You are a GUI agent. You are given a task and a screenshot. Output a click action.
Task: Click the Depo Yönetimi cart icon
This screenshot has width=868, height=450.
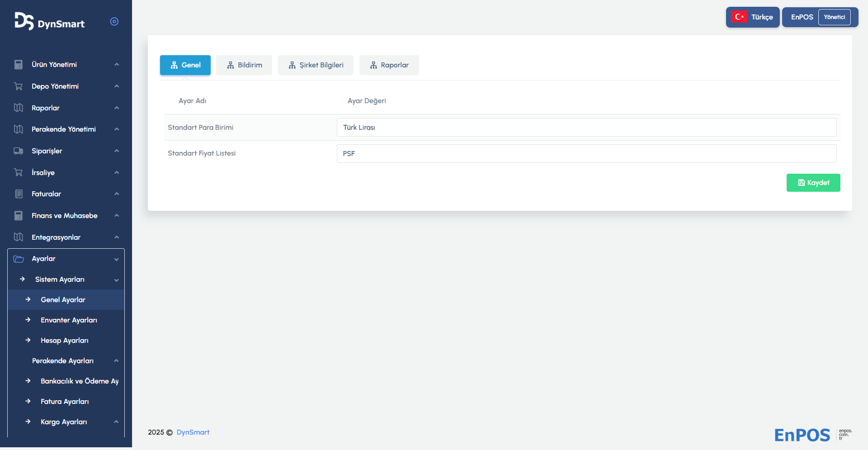coord(19,86)
